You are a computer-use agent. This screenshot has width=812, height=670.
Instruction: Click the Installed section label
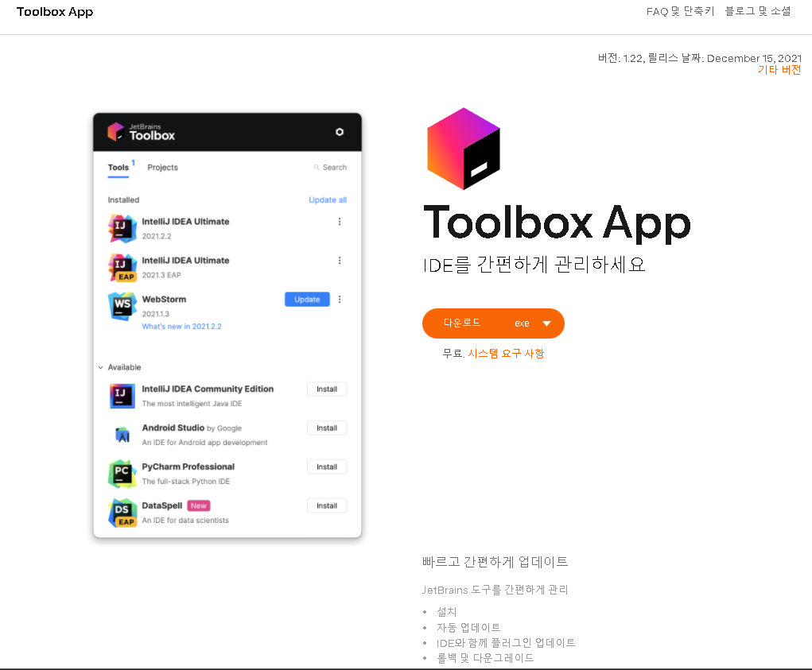[x=123, y=199]
